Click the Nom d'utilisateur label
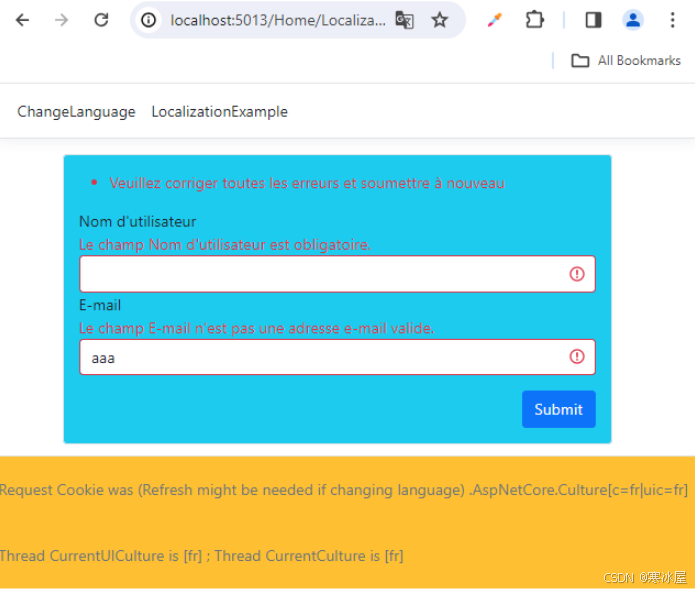695x592 pixels. tap(137, 222)
